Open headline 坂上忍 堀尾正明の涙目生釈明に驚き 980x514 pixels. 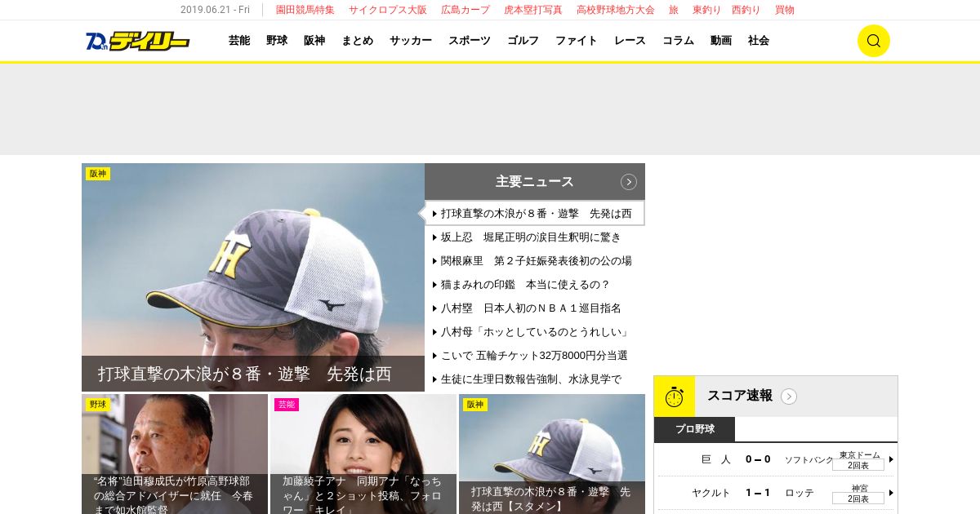[x=531, y=237]
